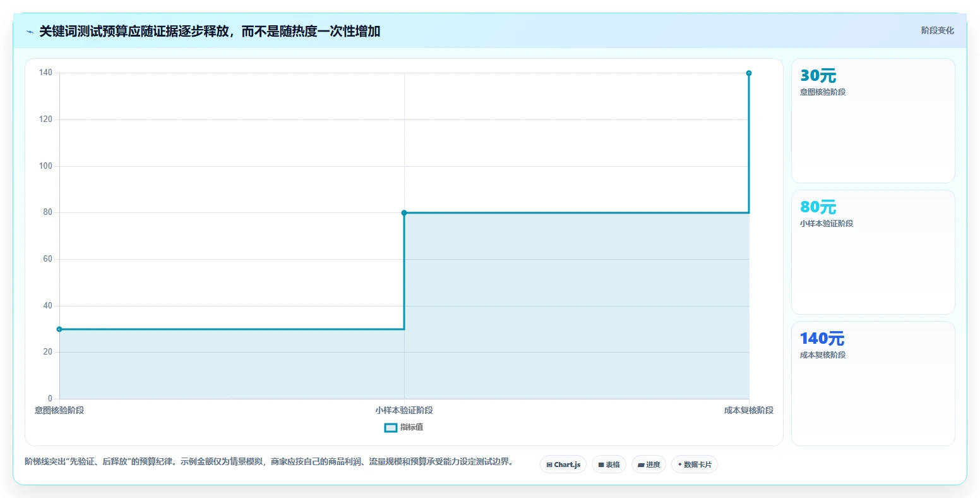The height and width of the screenshot is (498, 980).
Task: Click y-axis tick label 20
Action: click(47, 352)
